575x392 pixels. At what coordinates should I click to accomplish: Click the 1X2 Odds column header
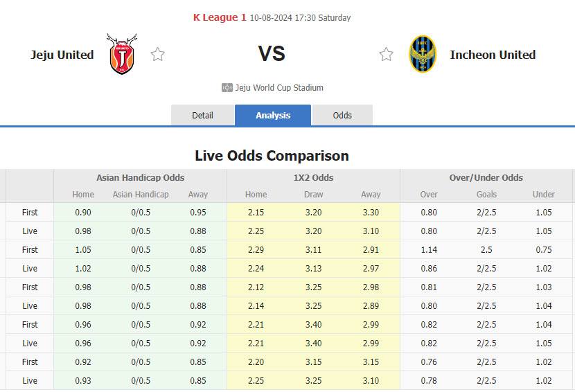pyautogui.click(x=313, y=177)
